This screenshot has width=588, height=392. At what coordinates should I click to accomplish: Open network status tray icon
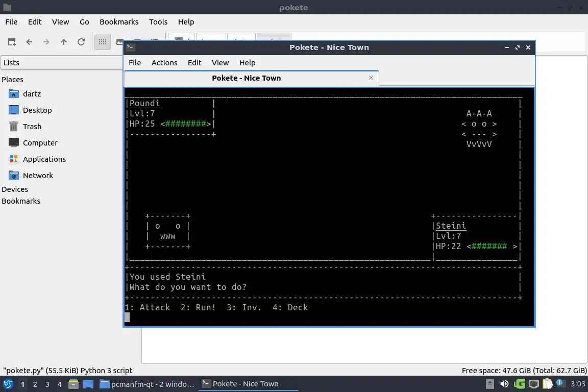533,384
